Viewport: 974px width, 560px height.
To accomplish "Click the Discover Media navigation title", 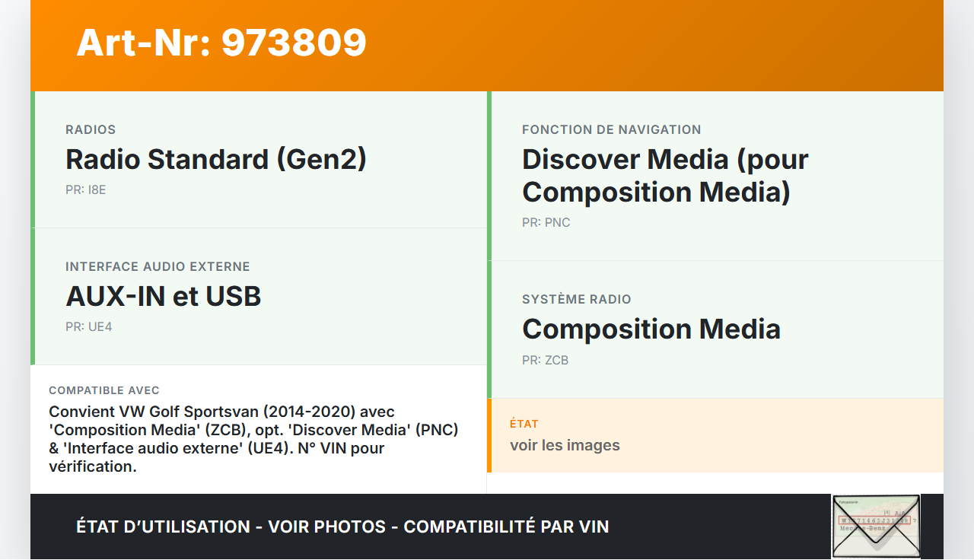I will click(664, 176).
